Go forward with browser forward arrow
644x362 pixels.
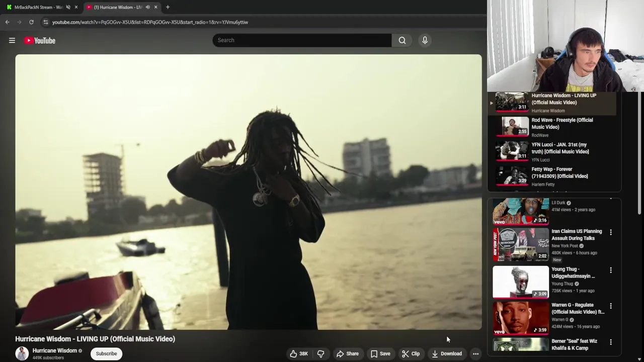pos(19,22)
